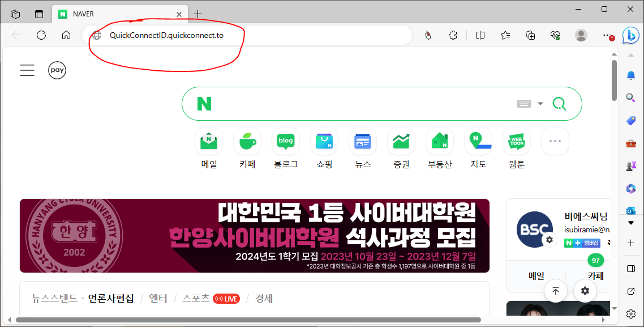Viewport: 644px width, 327px height.
Task: Open the mouse gesture icon in toolbar
Action: (x=428, y=35)
